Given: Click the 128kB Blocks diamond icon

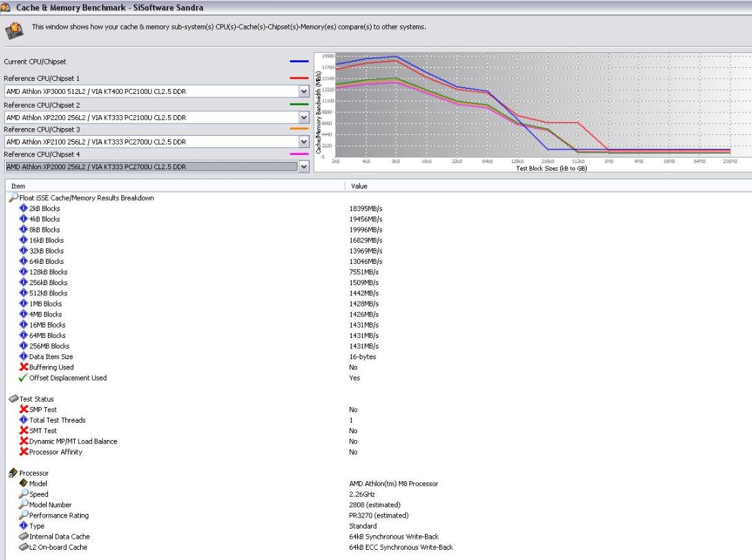Looking at the screenshot, I should pos(23,271).
